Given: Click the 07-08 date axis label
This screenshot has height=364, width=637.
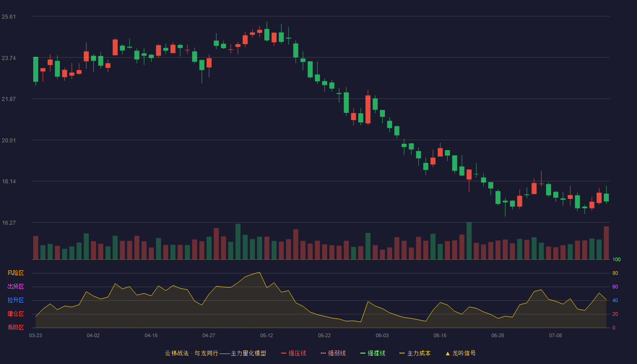Looking at the screenshot, I should [x=556, y=335].
